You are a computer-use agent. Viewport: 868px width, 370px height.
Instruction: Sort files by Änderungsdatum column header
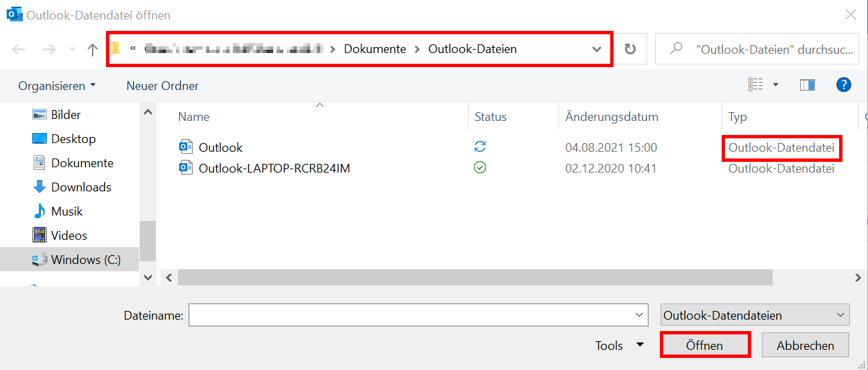[612, 117]
